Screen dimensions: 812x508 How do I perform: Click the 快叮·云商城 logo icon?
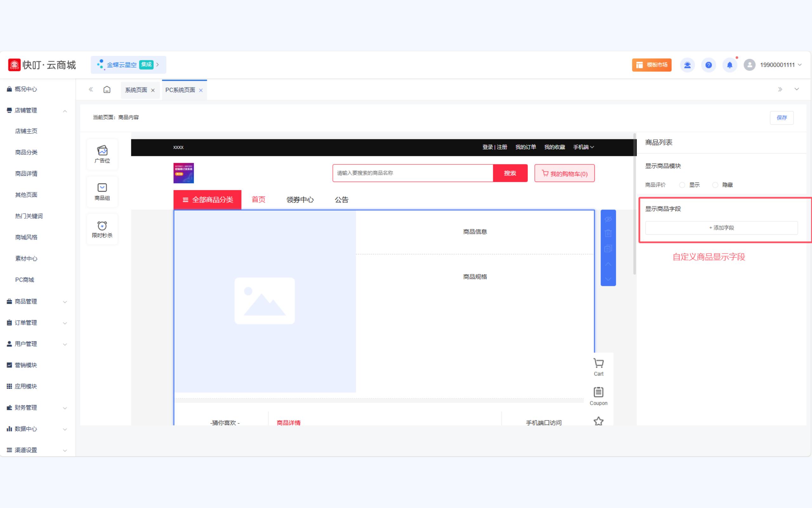click(x=14, y=65)
